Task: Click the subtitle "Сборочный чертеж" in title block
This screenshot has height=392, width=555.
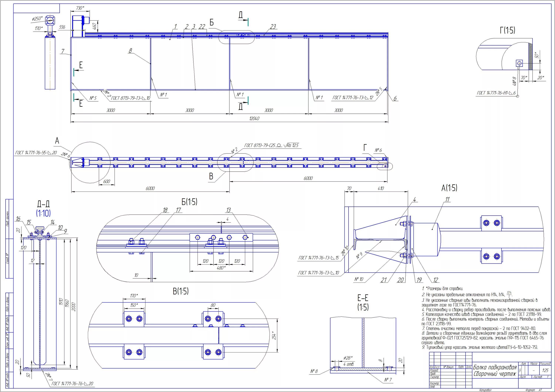Action: (495, 374)
